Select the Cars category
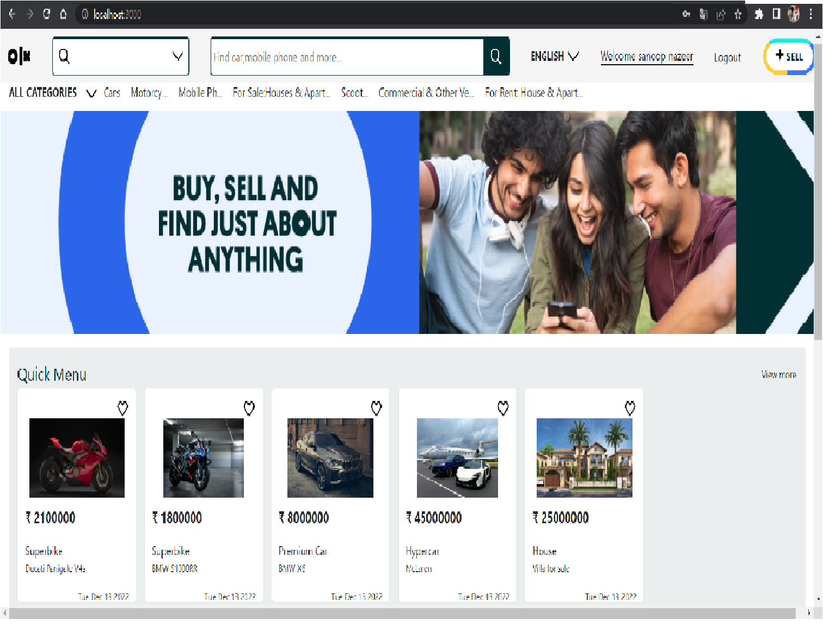Image resolution: width=823 pixels, height=644 pixels. point(112,93)
